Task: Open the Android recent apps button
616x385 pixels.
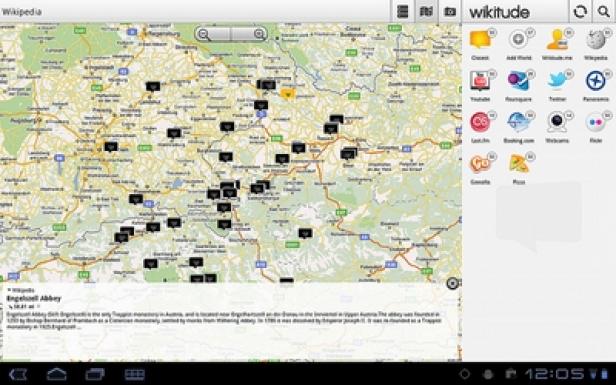Action: pyautogui.click(x=95, y=374)
